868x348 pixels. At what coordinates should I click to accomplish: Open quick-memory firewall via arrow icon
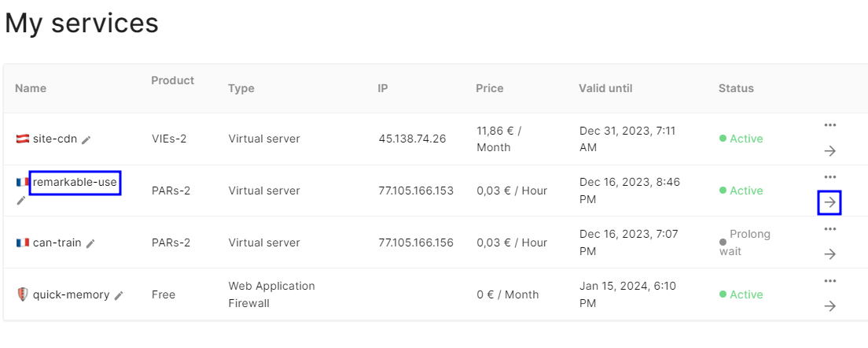click(829, 306)
